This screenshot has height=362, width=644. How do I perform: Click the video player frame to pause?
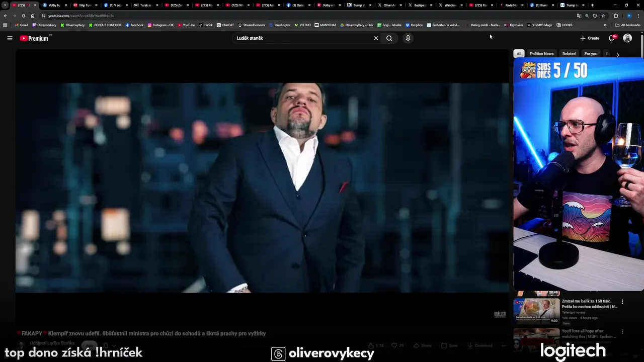tap(262, 187)
